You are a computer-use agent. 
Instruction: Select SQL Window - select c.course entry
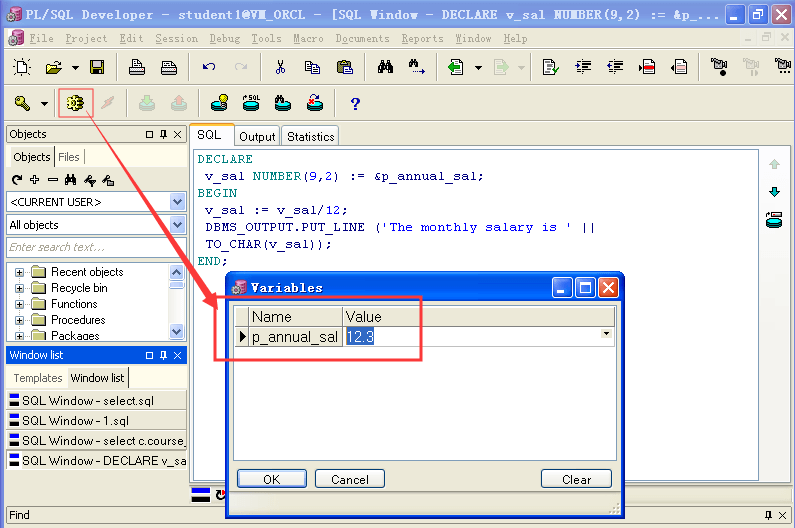click(x=96, y=440)
